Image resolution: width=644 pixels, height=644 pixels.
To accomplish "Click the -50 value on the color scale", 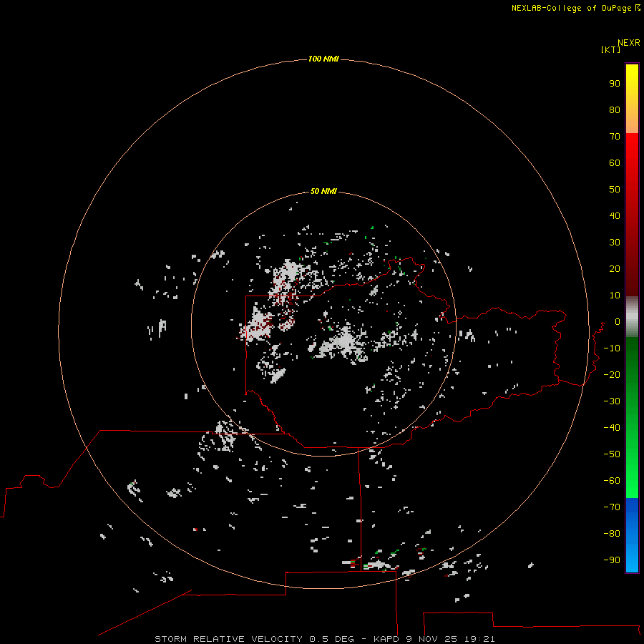I will (x=612, y=454).
